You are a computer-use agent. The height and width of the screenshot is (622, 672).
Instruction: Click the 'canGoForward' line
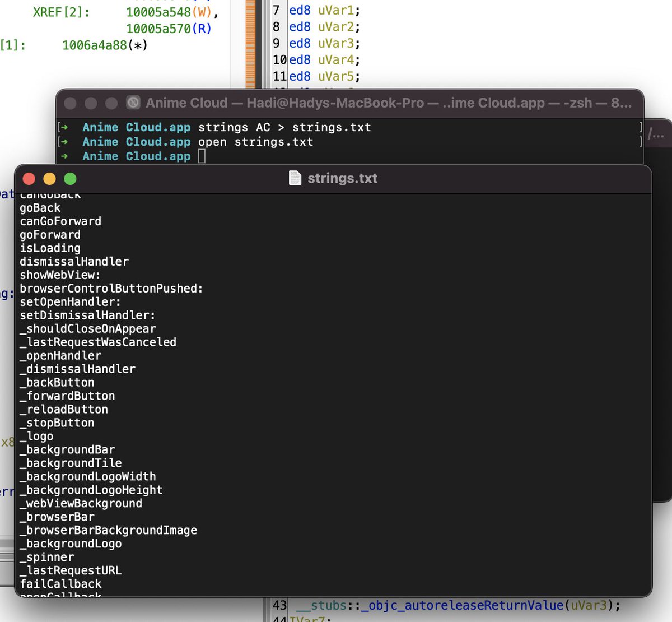[60, 221]
